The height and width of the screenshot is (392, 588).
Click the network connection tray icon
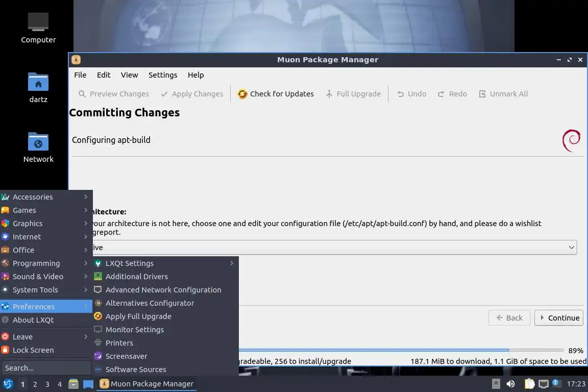pyautogui.click(x=544, y=384)
